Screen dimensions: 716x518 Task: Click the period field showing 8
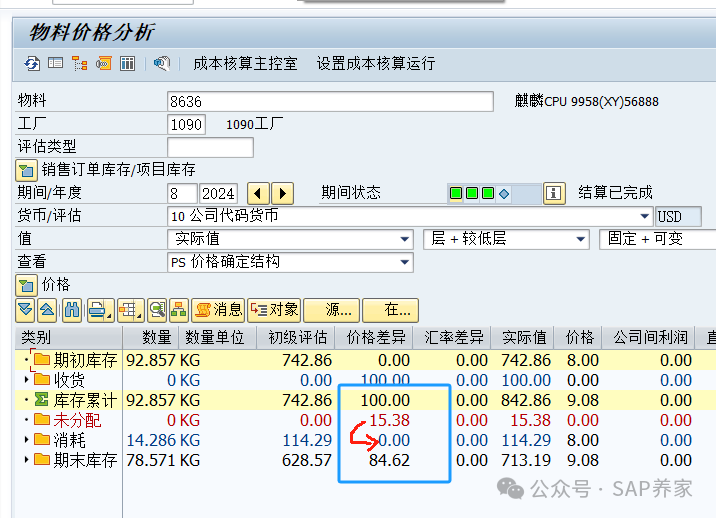(x=182, y=194)
